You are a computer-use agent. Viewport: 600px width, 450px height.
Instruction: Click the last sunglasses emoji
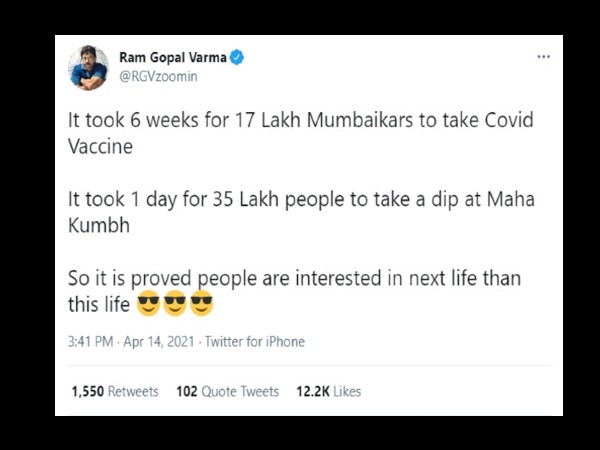(201, 303)
